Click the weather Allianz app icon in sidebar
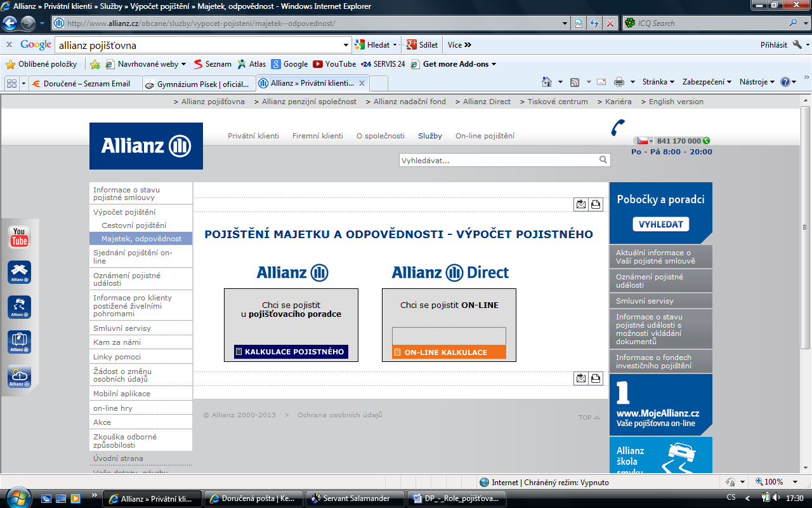Screen dimensions: 812x508 [x=19, y=377]
